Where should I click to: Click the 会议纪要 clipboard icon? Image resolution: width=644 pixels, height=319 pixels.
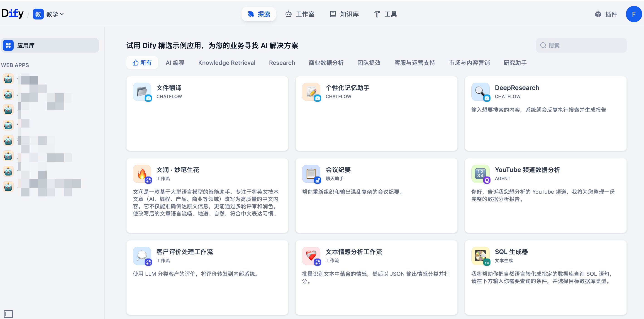(x=311, y=174)
